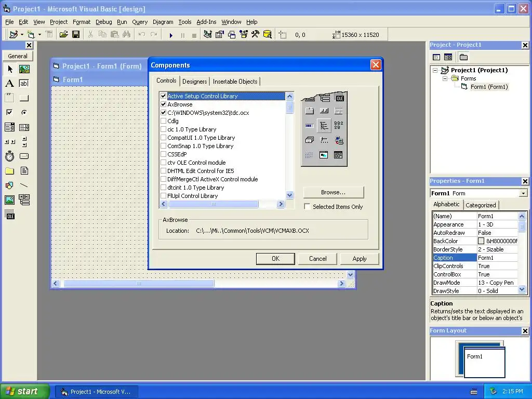532x399 pixels.
Task: Click the Cancel button in Components
Action: tap(317, 259)
